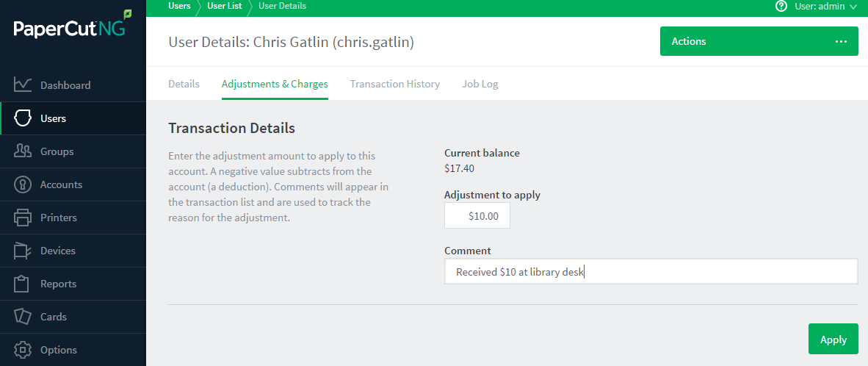Click the Adjustment to apply field
Viewport: 868px width, 366px height.
[x=477, y=216]
